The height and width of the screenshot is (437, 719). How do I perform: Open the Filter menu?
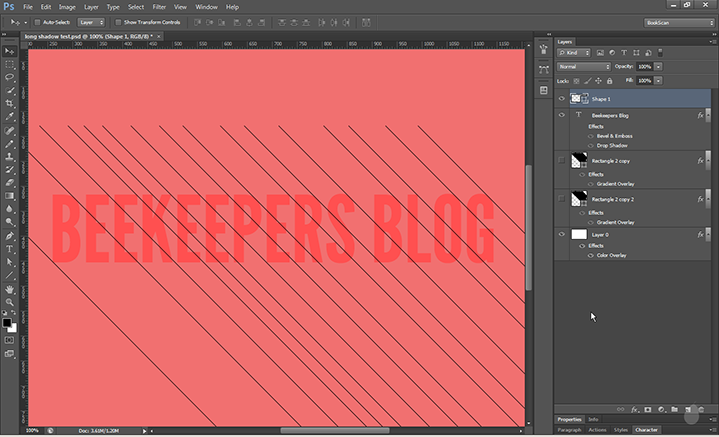click(x=159, y=6)
